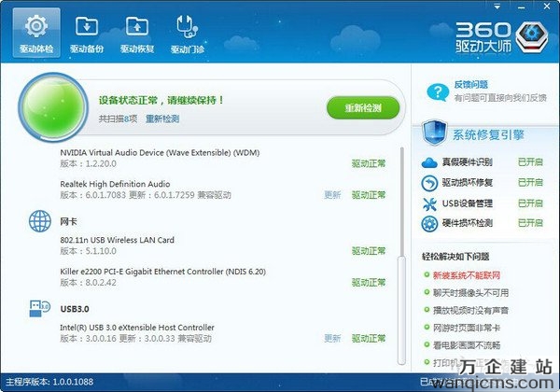Screen dimensions: 560x392
Task: Switch to 驱动恢复 tab
Action: tap(137, 33)
